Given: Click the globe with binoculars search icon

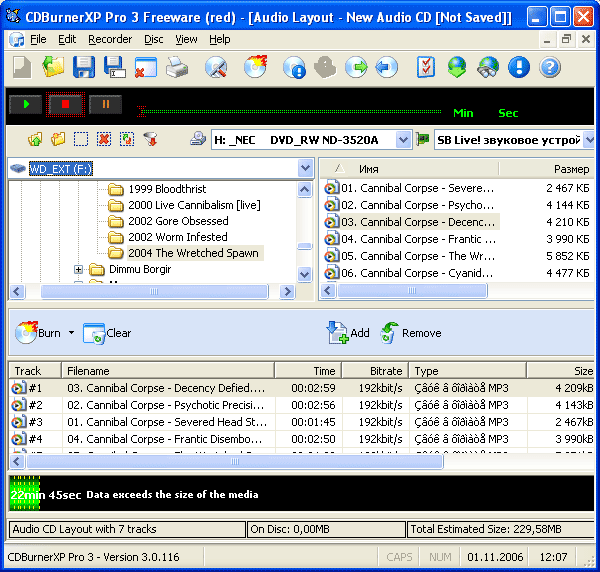Looking at the screenshot, I should (x=488, y=67).
